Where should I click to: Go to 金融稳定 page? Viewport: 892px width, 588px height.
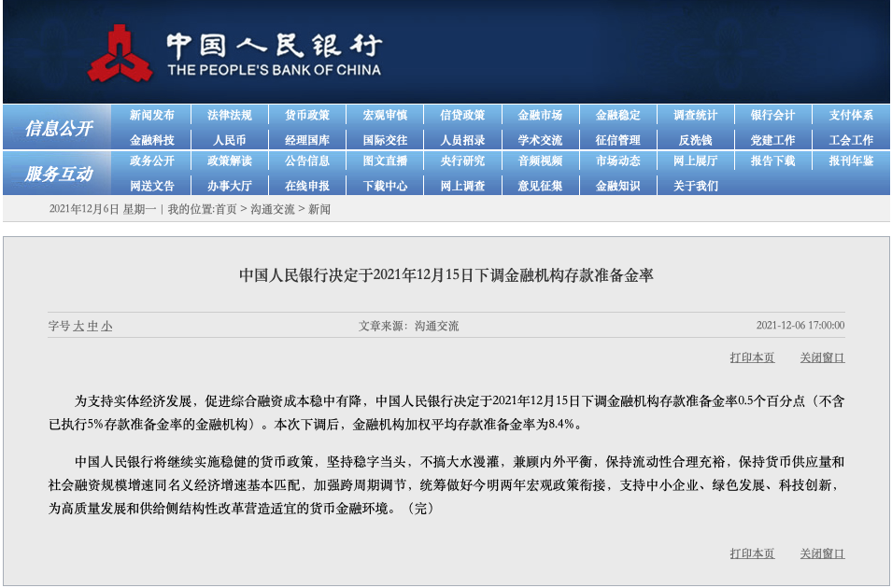point(617,116)
